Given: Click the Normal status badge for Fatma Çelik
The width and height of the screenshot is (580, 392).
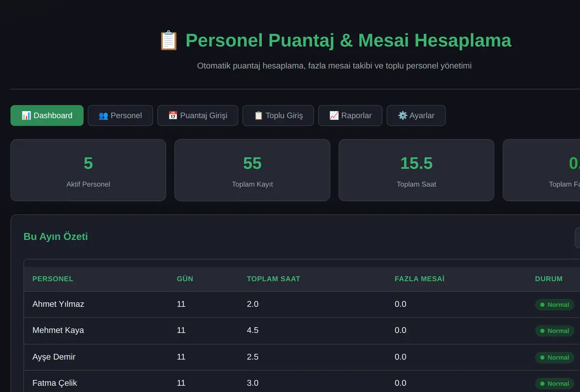Looking at the screenshot, I should 554,383.
